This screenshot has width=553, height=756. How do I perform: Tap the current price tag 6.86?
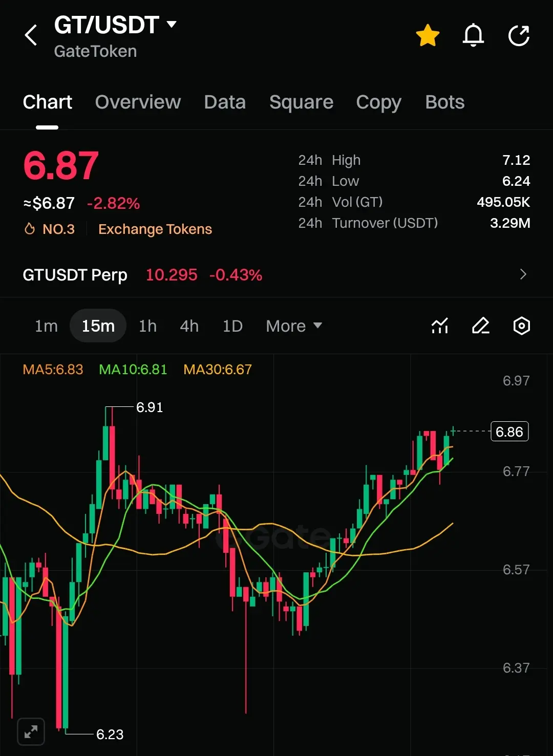pyautogui.click(x=509, y=431)
